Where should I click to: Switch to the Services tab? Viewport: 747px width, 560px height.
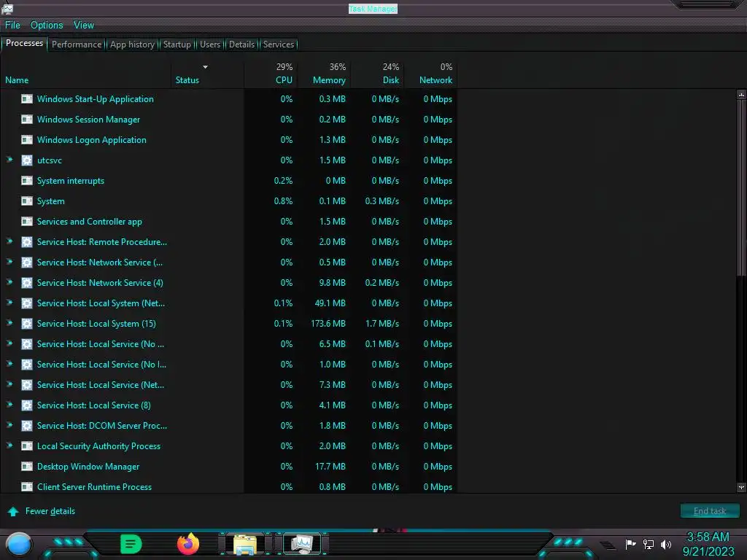coord(279,44)
